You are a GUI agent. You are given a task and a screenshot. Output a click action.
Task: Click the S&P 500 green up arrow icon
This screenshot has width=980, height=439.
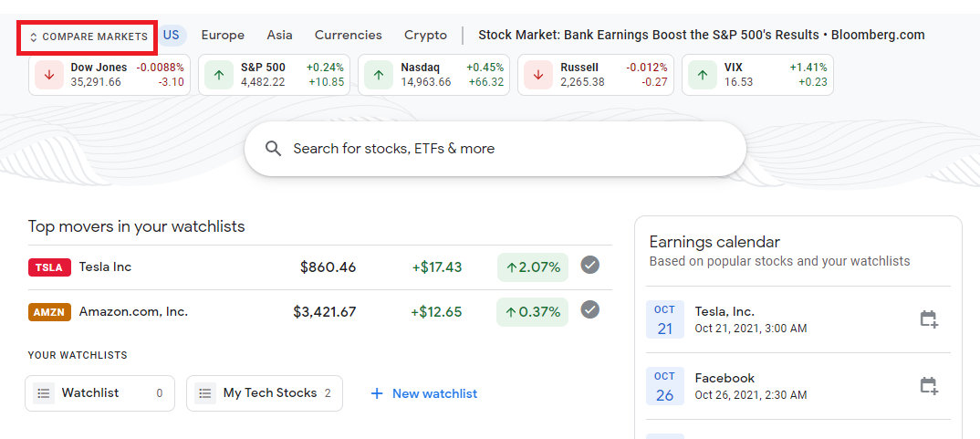219,75
